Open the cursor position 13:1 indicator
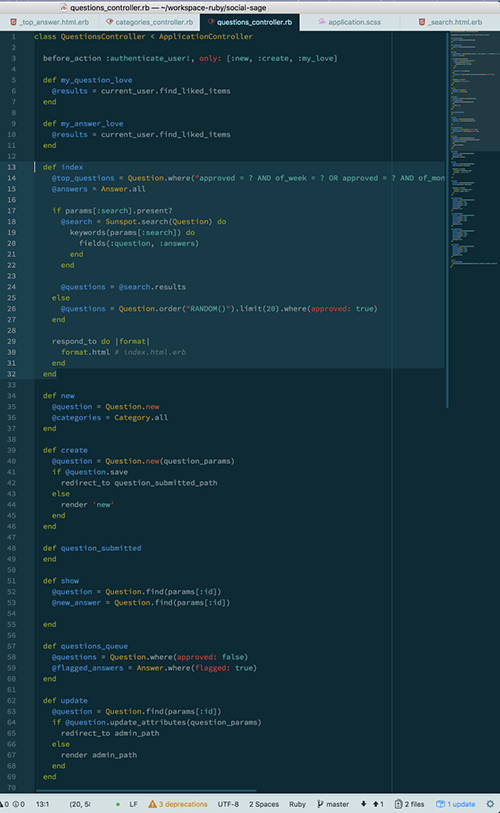 (x=43, y=804)
